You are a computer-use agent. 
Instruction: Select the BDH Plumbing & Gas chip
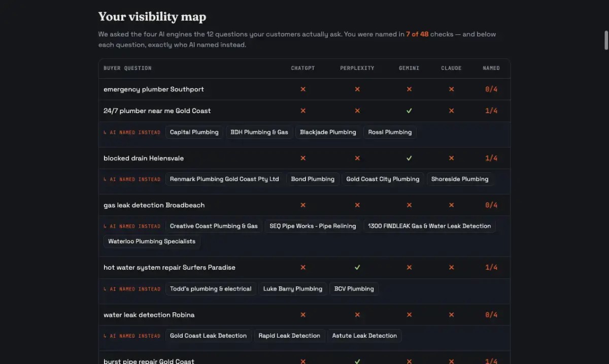click(259, 132)
